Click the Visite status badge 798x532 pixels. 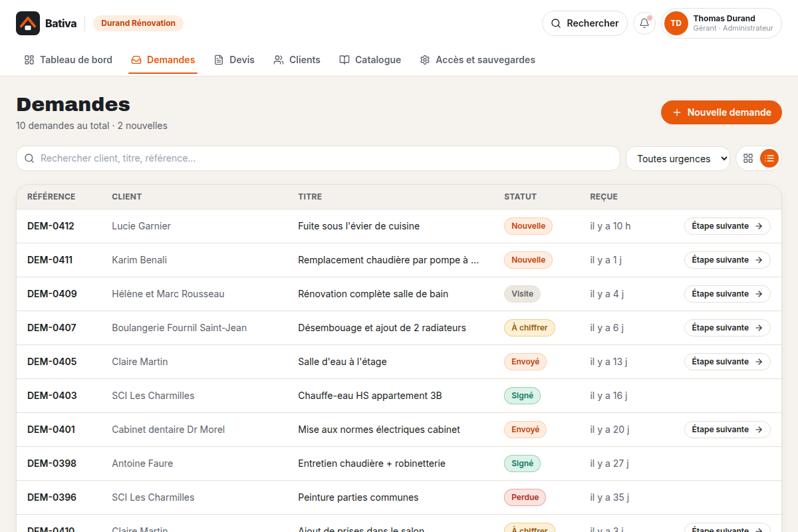(x=523, y=294)
